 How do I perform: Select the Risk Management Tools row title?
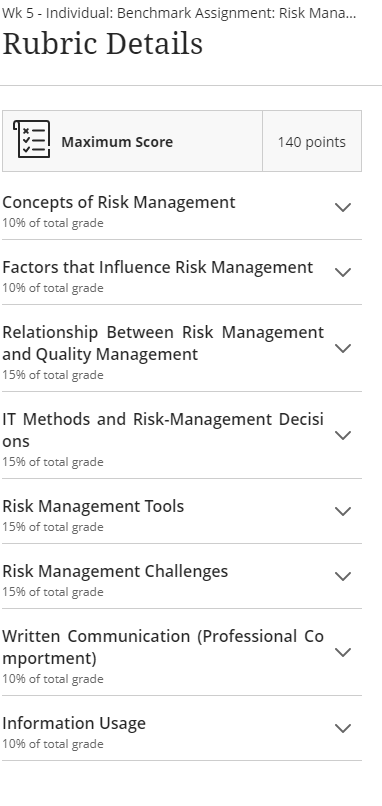click(93, 506)
